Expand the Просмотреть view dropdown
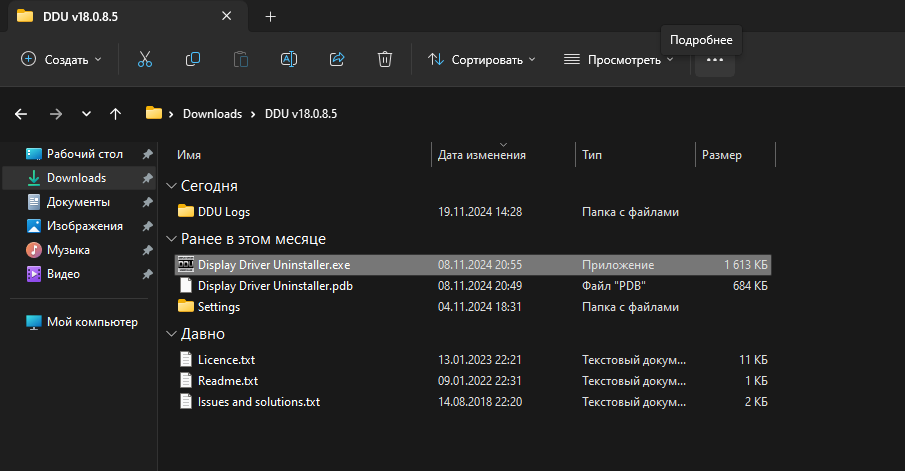 [618, 59]
